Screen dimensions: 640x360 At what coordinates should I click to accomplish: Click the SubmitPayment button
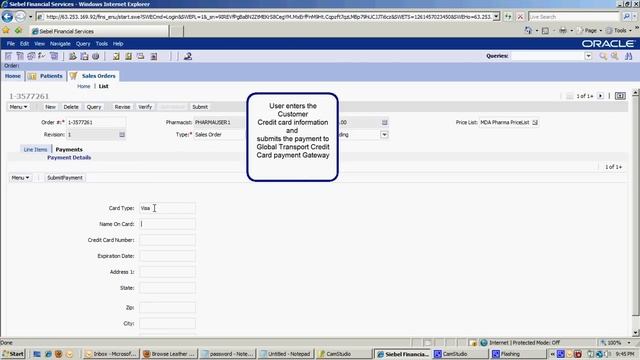coord(64,178)
